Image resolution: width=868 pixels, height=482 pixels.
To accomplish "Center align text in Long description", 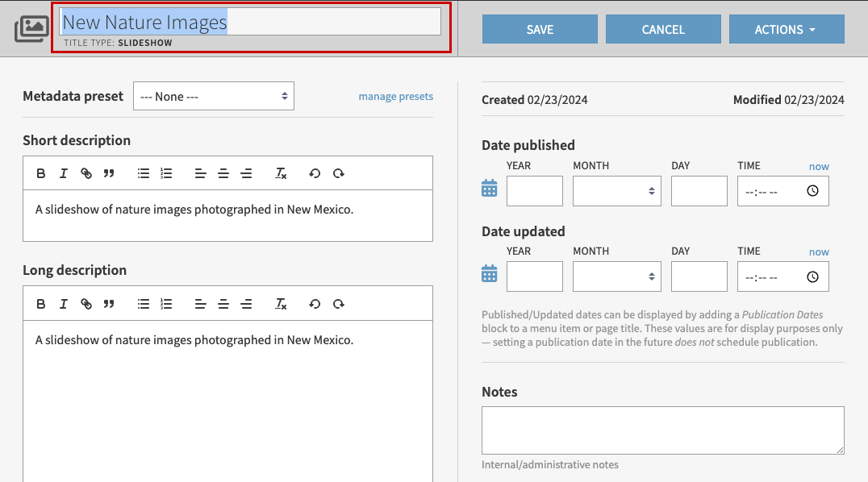I will (x=223, y=303).
